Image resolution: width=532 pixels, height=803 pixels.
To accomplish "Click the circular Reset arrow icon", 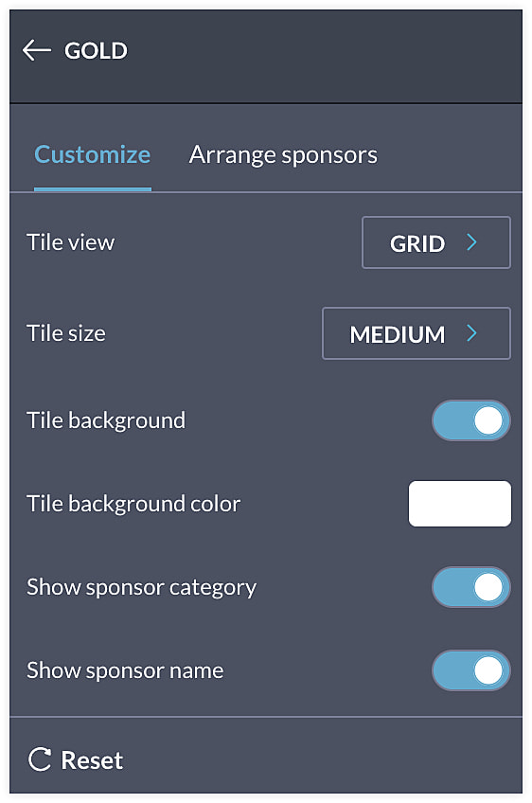I will point(40,759).
